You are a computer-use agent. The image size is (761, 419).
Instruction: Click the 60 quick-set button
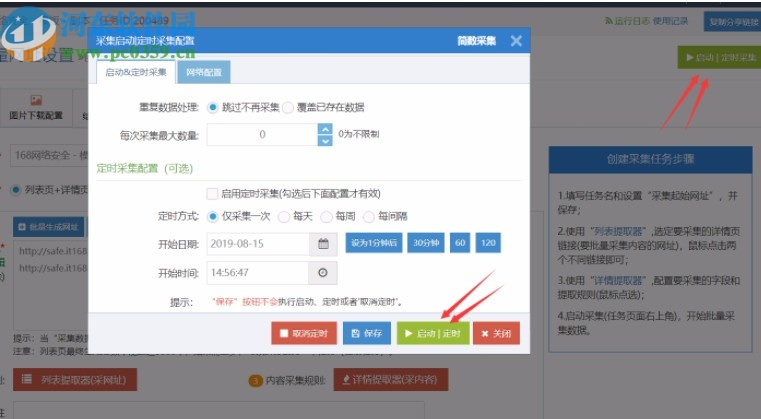[x=460, y=243]
